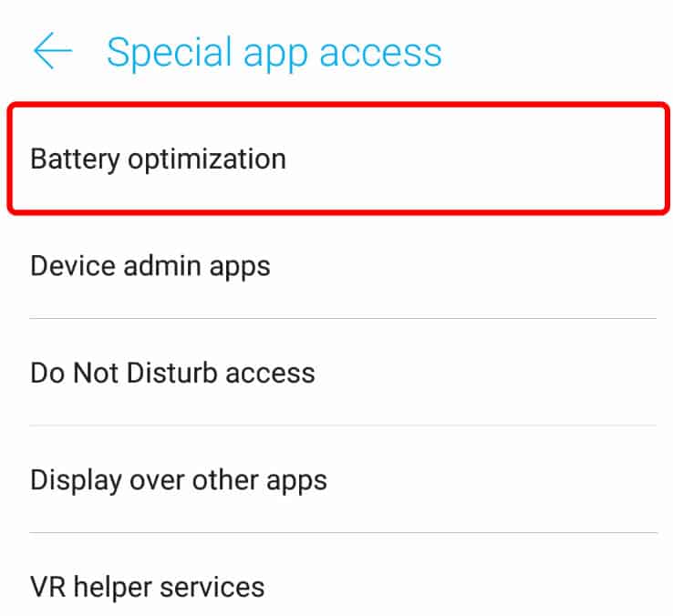
Task: Click the word optimization inside the red box
Action: click(x=207, y=159)
